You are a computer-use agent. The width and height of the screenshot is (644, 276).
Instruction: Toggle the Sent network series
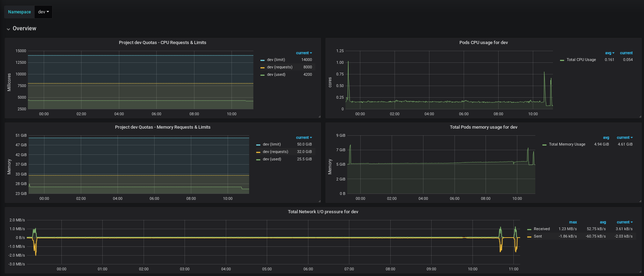538,237
